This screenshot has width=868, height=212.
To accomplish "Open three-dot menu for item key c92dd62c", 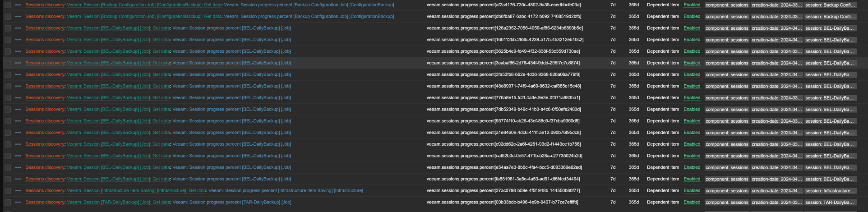I will coord(18,144).
